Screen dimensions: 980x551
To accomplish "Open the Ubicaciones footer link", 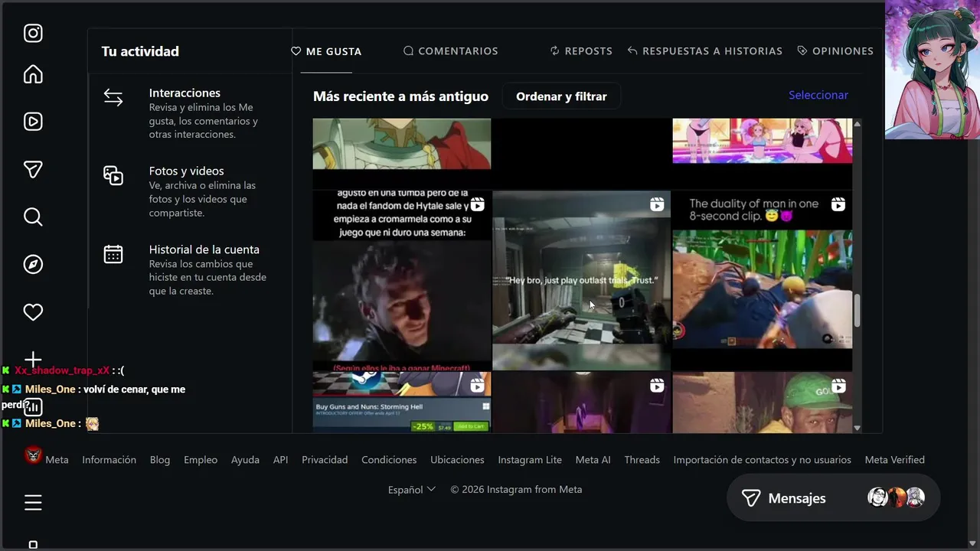I will pos(457,460).
